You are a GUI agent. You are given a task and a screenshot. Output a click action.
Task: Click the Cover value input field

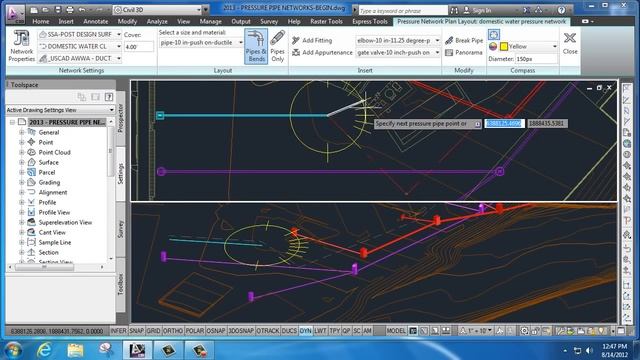139,47
